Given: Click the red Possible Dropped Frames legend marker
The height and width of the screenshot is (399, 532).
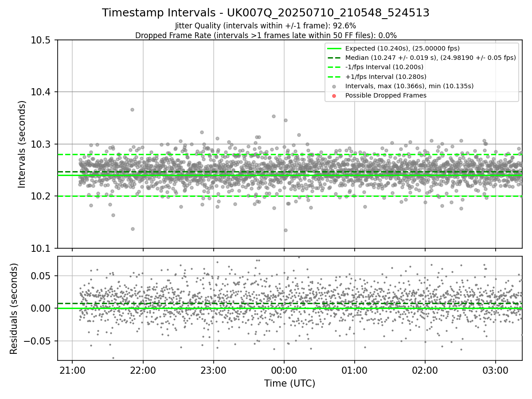Looking at the screenshot, I should coord(334,96).
